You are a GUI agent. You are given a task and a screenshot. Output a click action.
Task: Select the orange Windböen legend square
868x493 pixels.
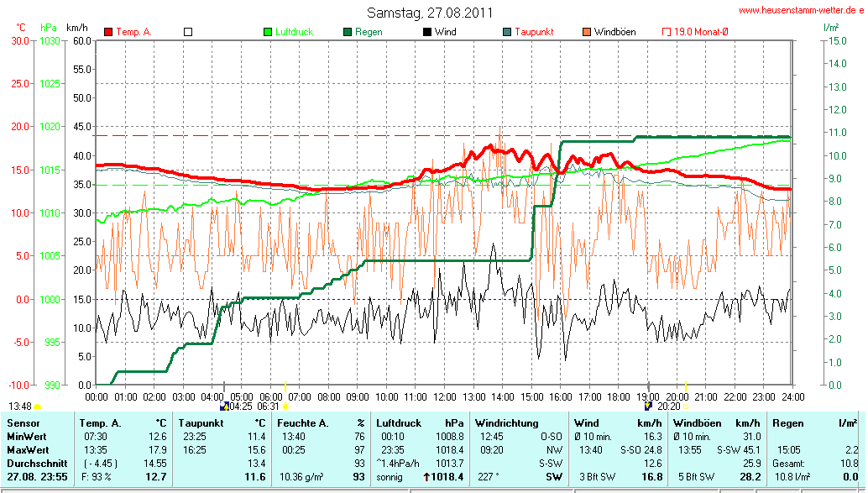(586, 32)
